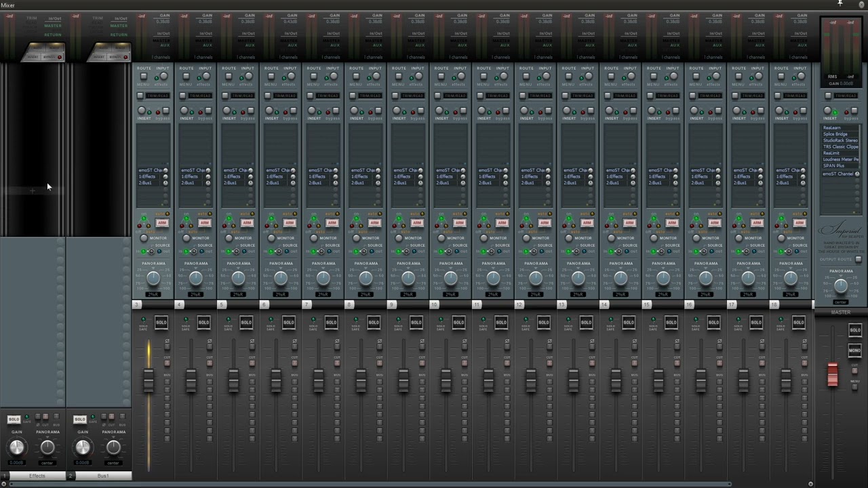Open the record SOURCE selector on track 3

pos(151,251)
